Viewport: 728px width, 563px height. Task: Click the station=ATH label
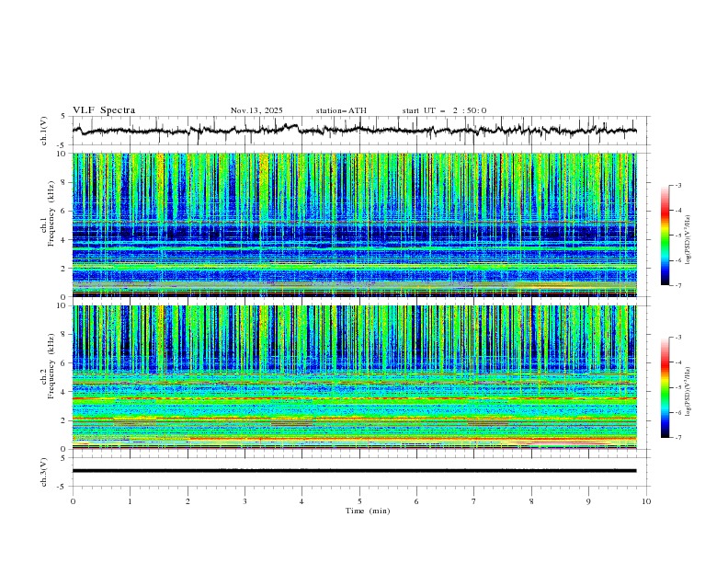(341, 110)
